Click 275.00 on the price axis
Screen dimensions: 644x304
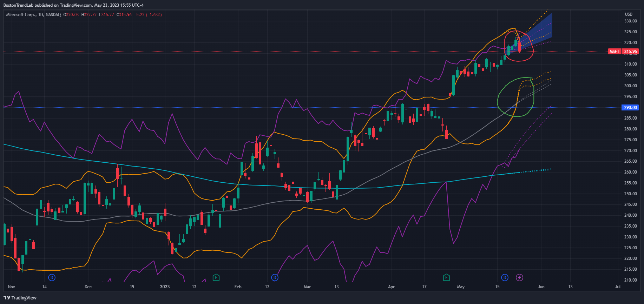(x=630, y=140)
